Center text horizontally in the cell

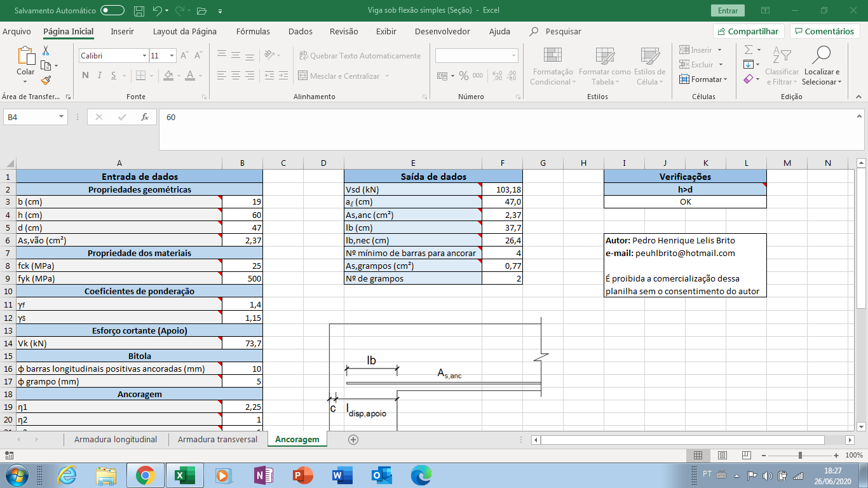click(236, 76)
